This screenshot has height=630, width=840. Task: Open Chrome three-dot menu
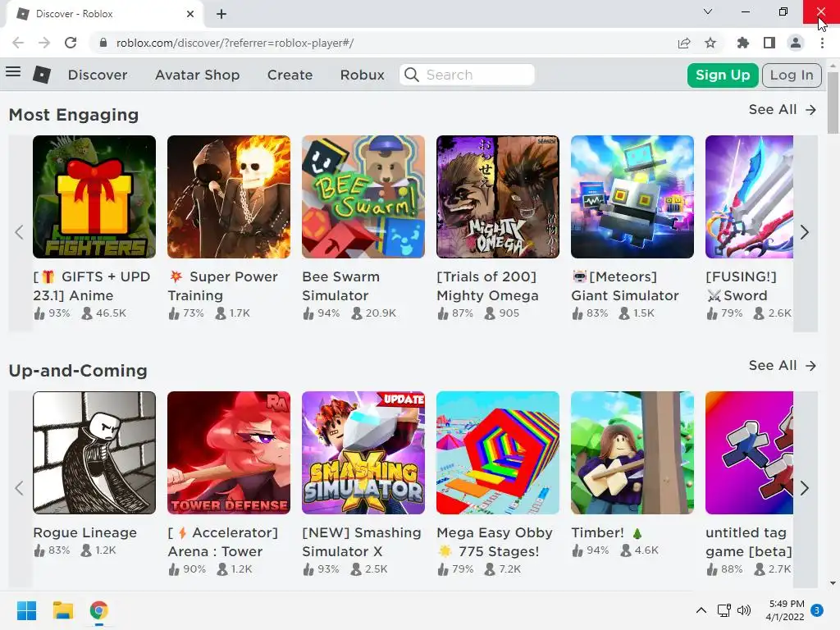[822, 43]
